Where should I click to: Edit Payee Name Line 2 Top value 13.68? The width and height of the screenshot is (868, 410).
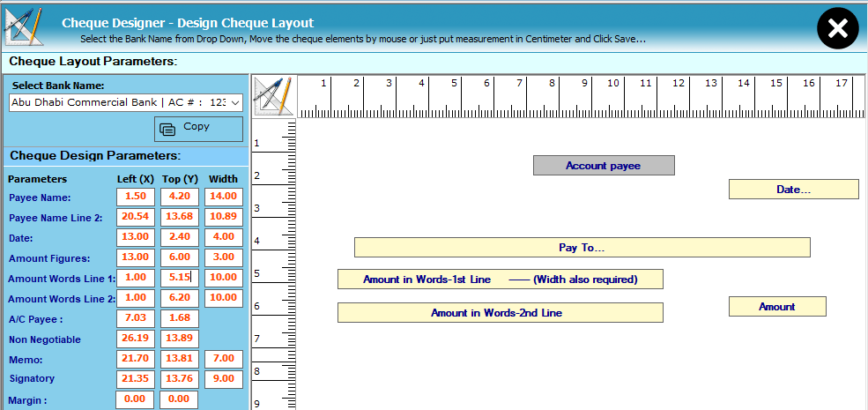[x=180, y=217]
